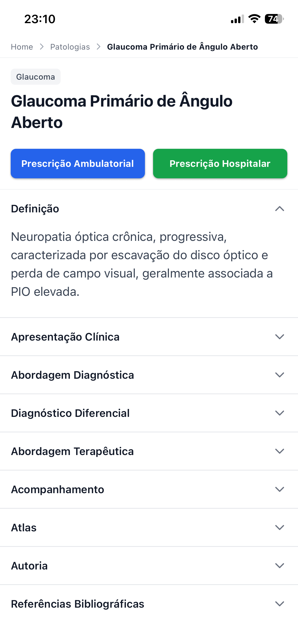Expand the Autoria section chevron
The image size is (298, 644).
coord(279,566)
